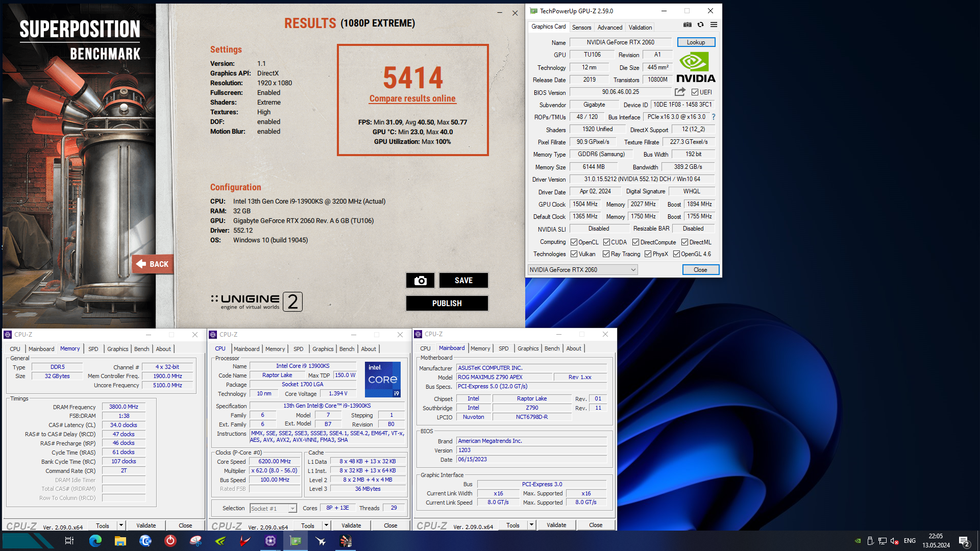Open File Explorer from the taskbar
Screen dimensions: 980x551
[x=120, y=541]
